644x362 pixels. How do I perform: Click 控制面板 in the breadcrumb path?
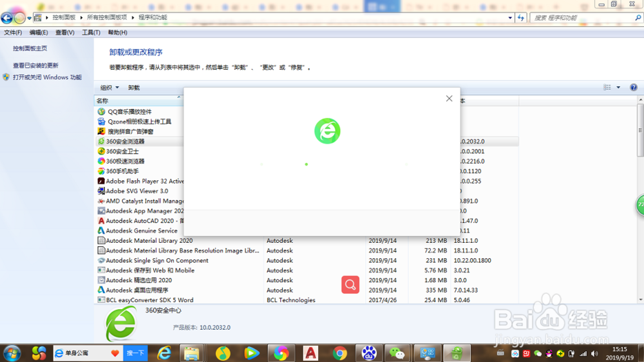[x=64, y=17]
